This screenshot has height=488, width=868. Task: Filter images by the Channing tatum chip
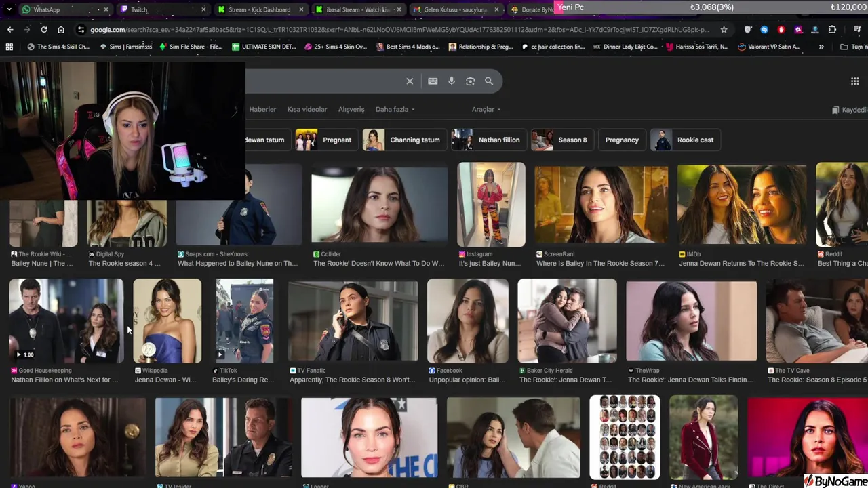pyautogui.click(x=403, y=140)
